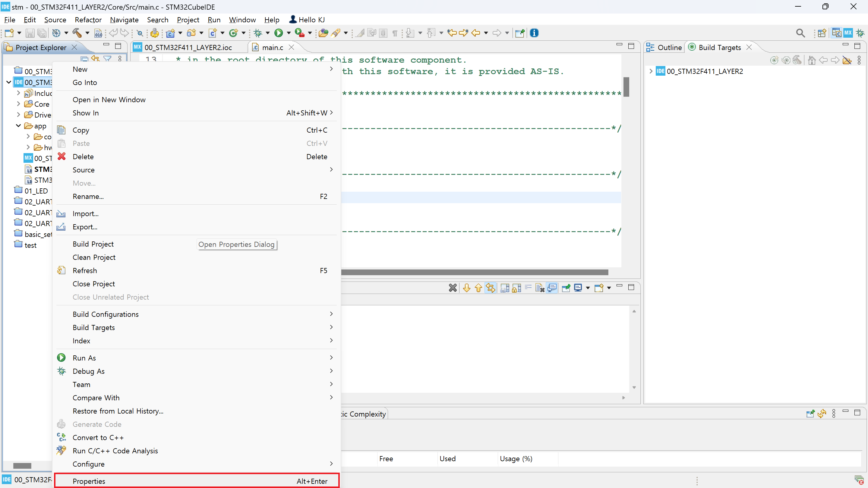This screenshot has height=488, width=868.
Task: Choose Clean Project in the context menu
Action: [x=94, y=257]
